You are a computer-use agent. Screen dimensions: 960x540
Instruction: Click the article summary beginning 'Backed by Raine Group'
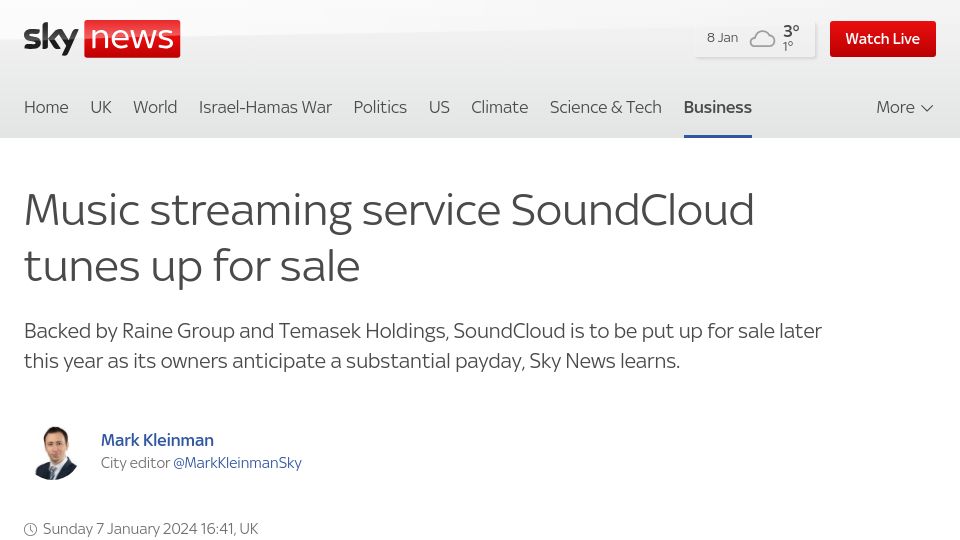(422, 346)
